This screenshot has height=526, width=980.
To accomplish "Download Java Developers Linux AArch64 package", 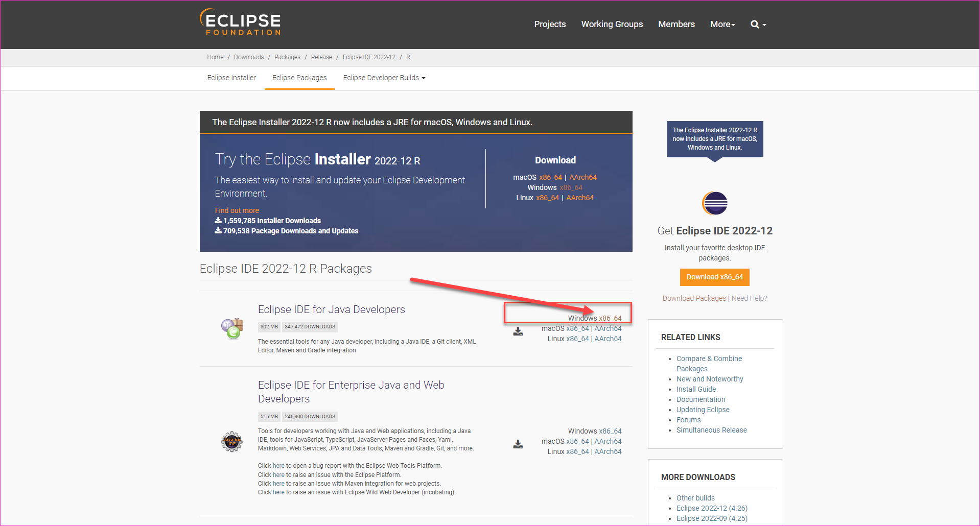I will [608, 339].
